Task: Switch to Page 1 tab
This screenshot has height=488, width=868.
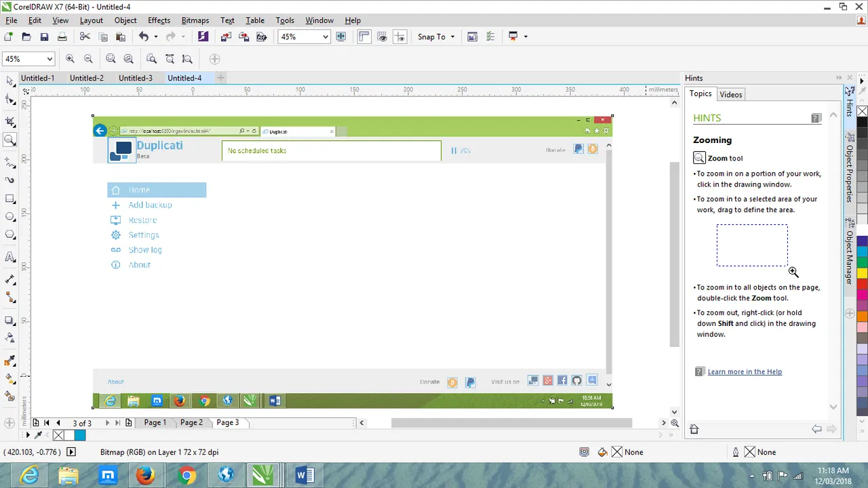Action: pyautogui.click(x=155, y=422)
